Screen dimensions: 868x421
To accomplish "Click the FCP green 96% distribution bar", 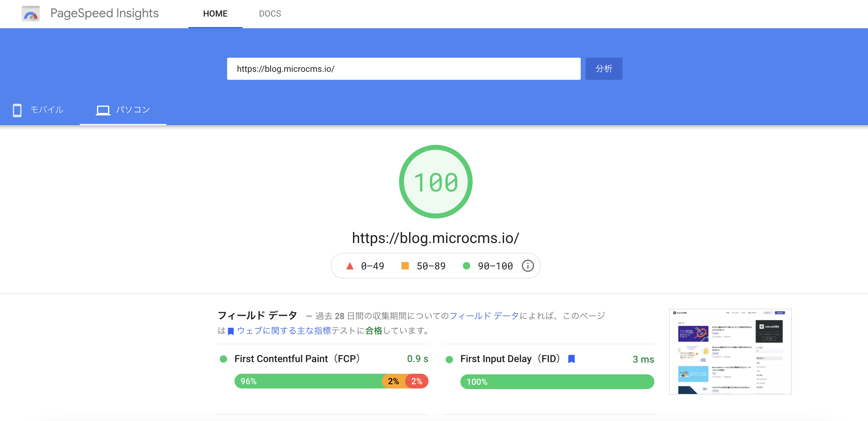I will coord(308,381).
